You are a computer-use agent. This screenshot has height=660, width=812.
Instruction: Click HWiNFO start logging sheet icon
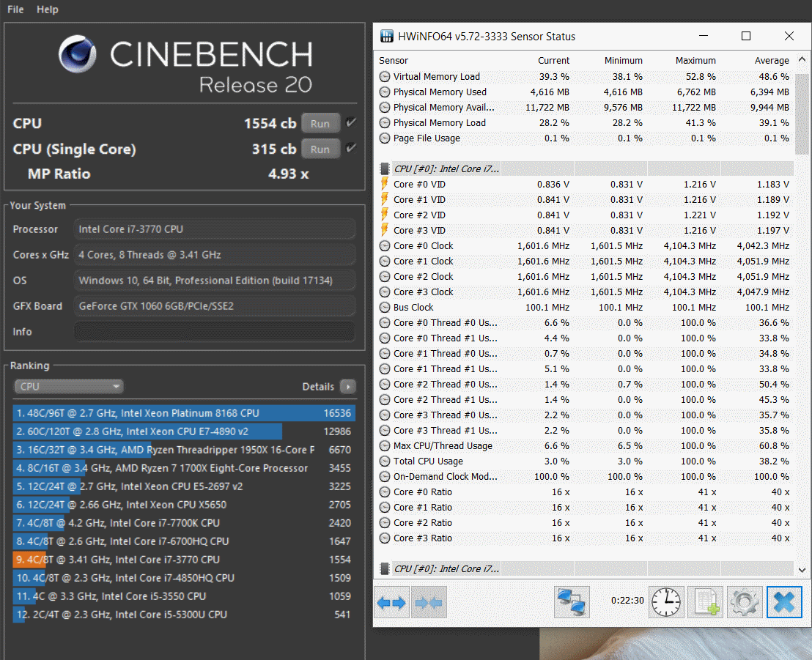(705, 602)
